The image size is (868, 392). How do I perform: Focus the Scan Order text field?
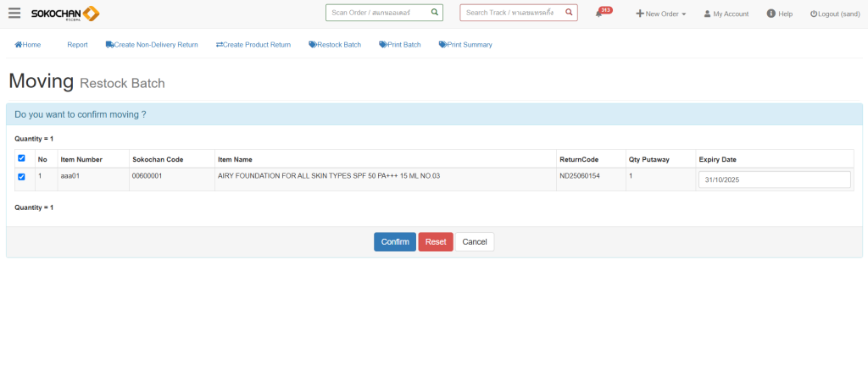[377, 13]
